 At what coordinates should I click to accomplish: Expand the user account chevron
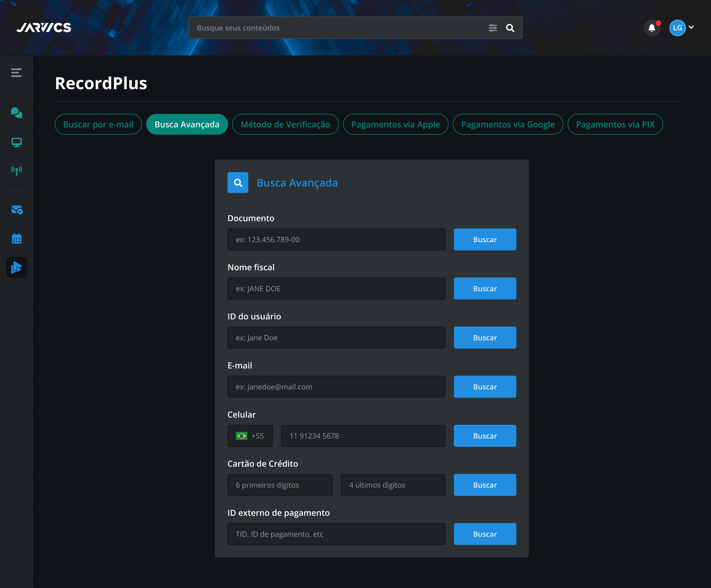(x=691, y=27)
